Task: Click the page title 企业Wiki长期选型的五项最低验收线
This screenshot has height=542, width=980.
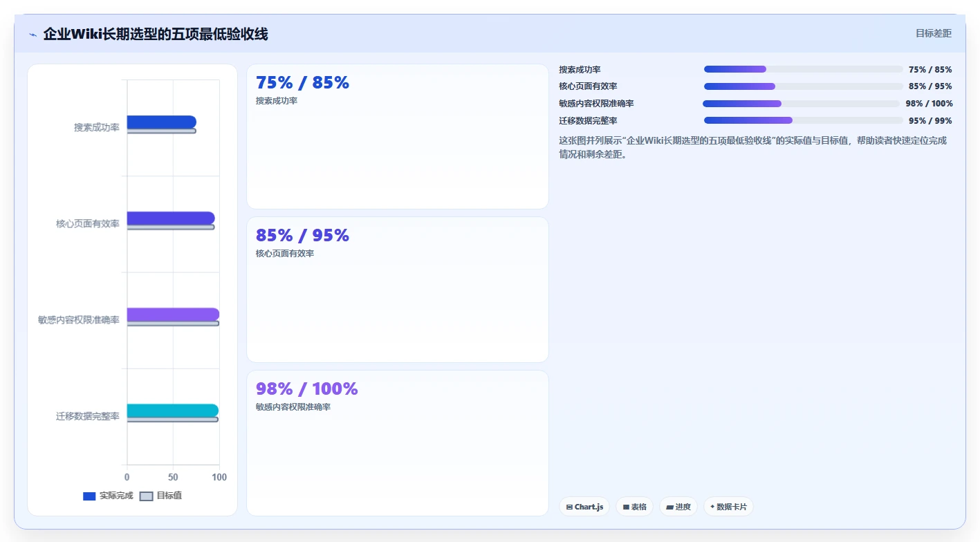Action: click(156, 34)
